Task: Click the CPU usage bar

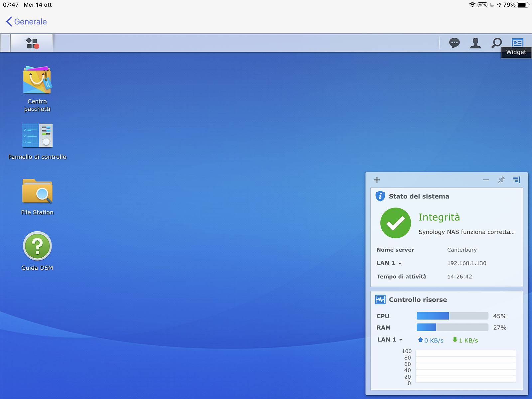Action: tap(452, 316)
